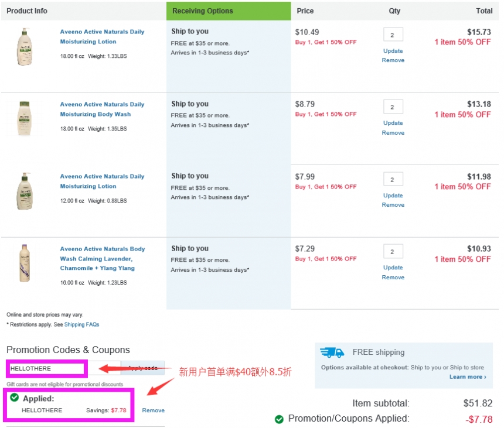This screenshot has width=504, height=428.
Task: Click the $7.29 unit price
Action: [x=305, y=248]
